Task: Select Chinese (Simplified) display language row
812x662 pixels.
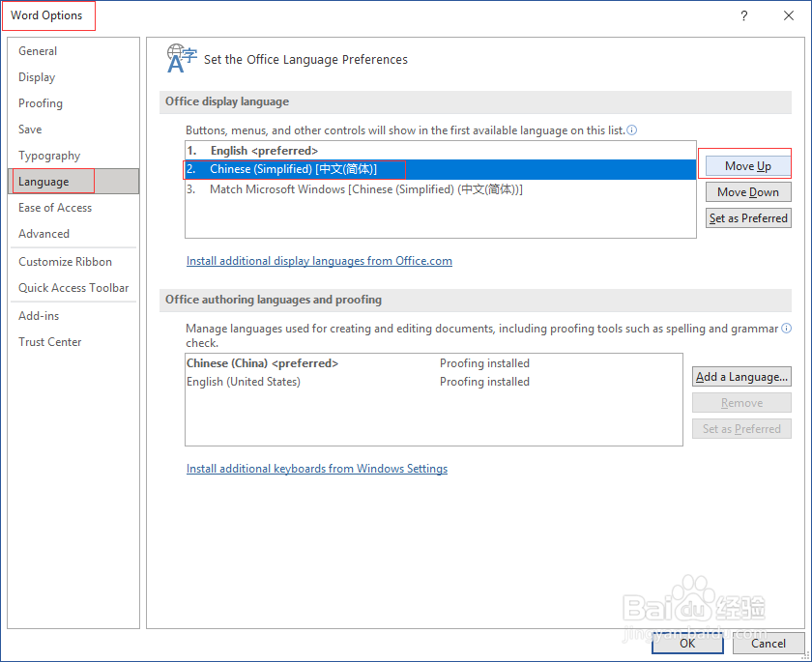Action: coord(440,169)
